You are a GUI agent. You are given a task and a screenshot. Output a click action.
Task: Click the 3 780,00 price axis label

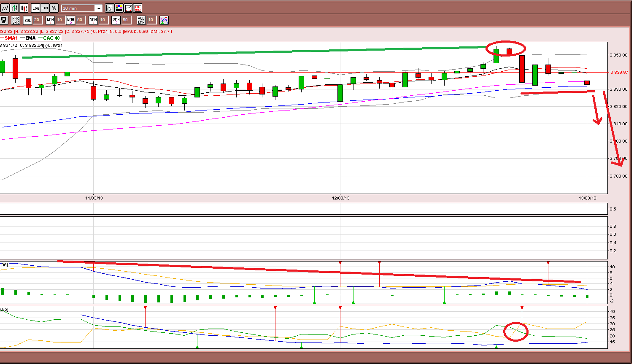618,176
